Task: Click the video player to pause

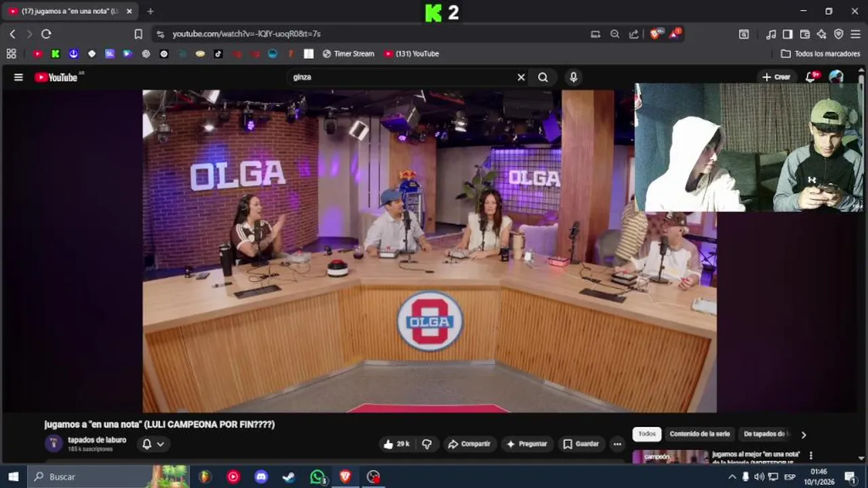Action: point(429,251)
